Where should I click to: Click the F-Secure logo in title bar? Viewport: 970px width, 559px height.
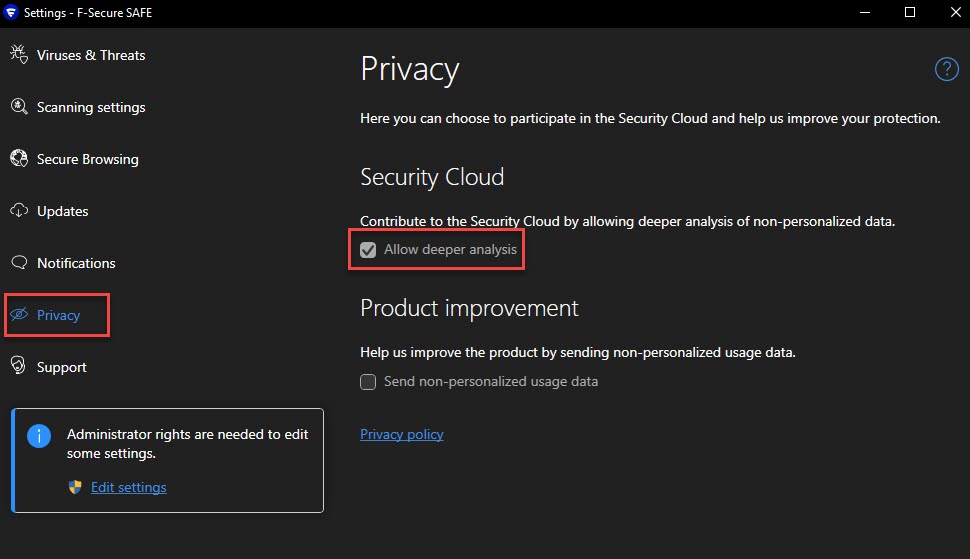11,12
